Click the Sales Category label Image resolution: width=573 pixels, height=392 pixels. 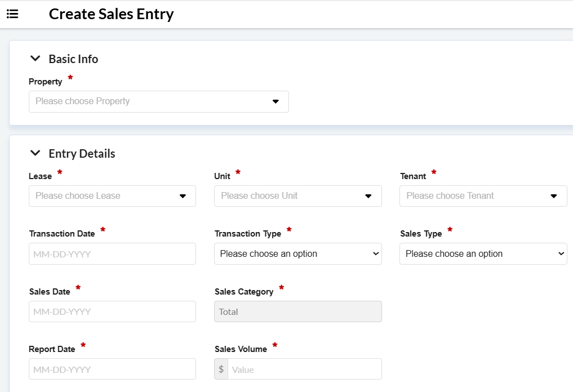tap(244, 292)
